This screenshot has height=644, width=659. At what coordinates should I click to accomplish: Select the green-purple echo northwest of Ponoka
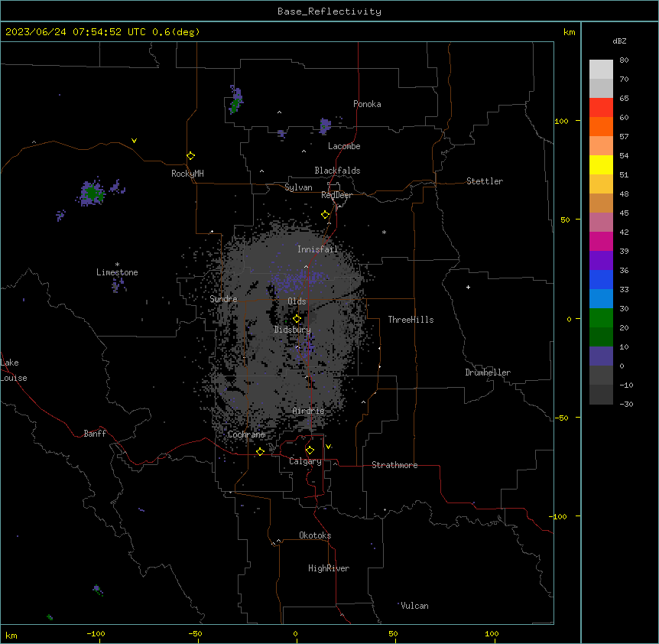click(x=235, y=99)
